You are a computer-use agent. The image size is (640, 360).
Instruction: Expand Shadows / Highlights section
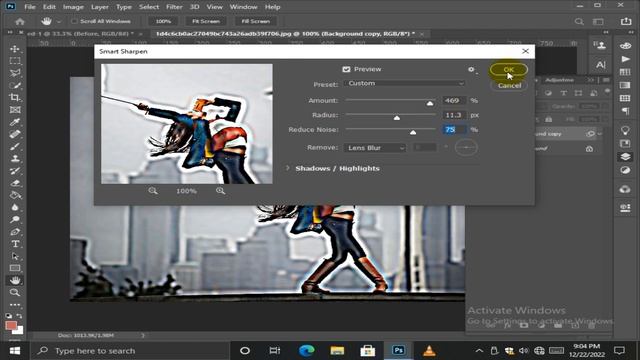pyautogui.click(x=287, y=168)
